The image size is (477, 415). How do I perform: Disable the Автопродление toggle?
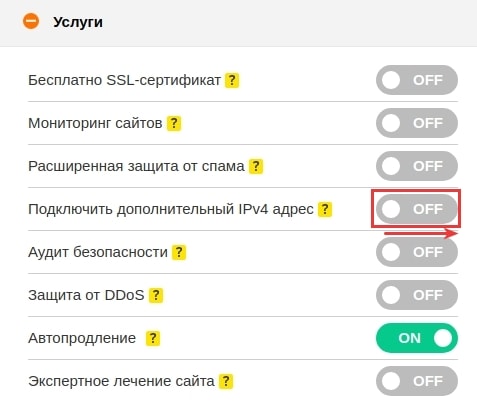417,338
